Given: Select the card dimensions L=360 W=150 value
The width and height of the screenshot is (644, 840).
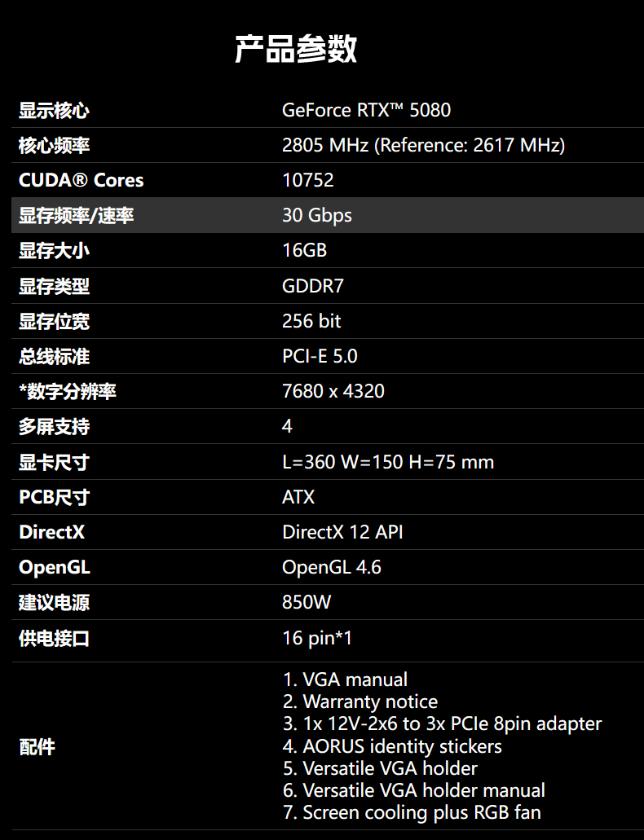Looking at the screenshot, I should [387, 463].
